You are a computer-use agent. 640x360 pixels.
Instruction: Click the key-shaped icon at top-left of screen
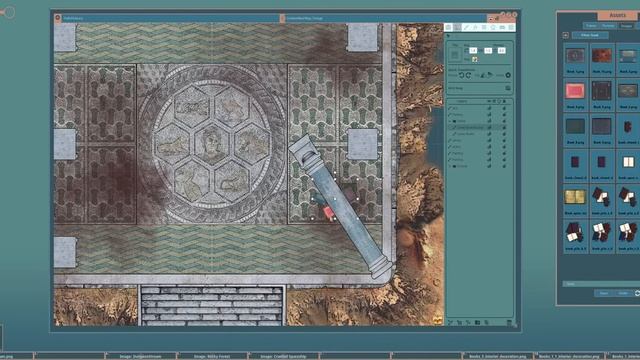(x=7, y=12)
